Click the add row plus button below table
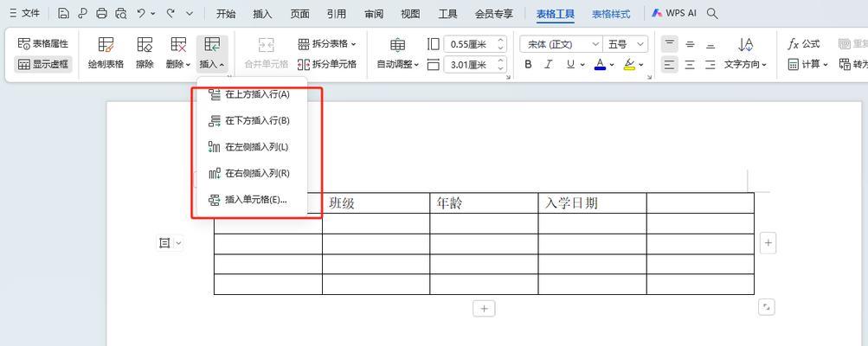868x346 pixels. [484, 309]
